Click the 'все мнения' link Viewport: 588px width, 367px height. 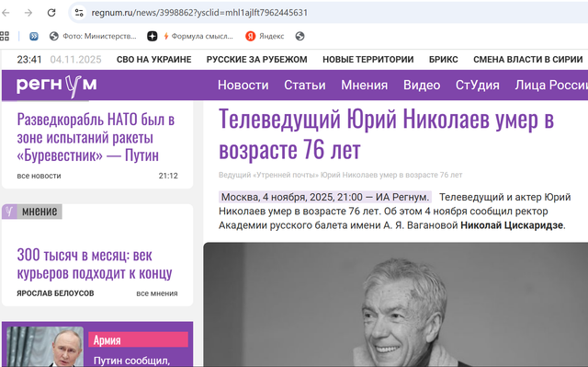coord(157,293)
